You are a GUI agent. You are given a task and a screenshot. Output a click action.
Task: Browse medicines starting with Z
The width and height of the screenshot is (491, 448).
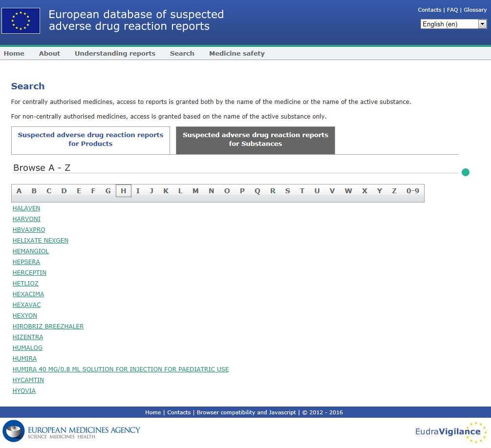pos(394,191)
